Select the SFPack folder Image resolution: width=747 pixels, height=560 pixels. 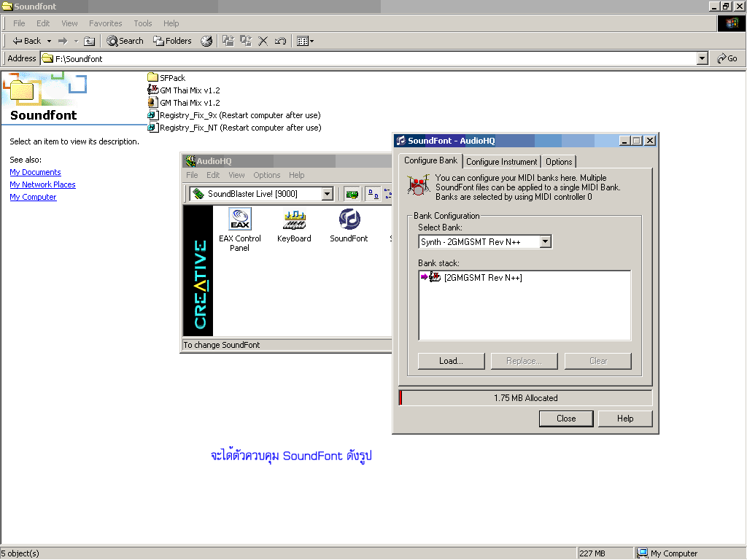click(x=167, y=77)
